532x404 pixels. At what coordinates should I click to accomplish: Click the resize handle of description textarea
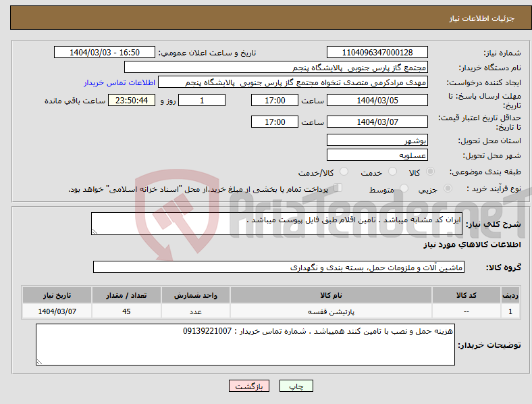[x=95, y=232]
